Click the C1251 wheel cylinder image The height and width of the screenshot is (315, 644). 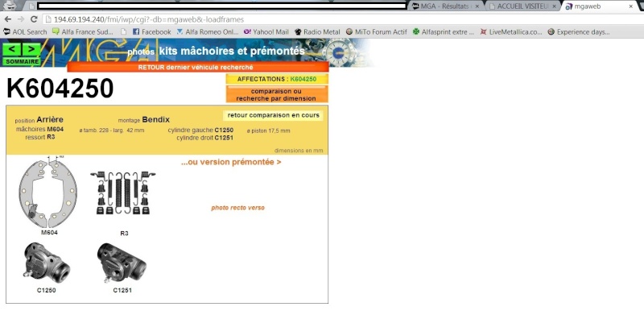122,263
